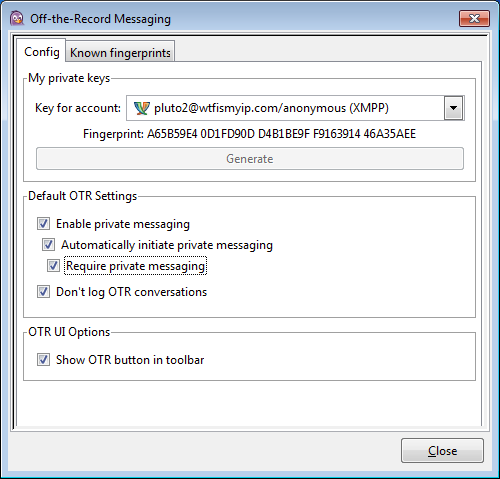Click the Off-the-Record Messaging title bar text
The width and height of the screenshot is (500, 479).
point(100,19)
